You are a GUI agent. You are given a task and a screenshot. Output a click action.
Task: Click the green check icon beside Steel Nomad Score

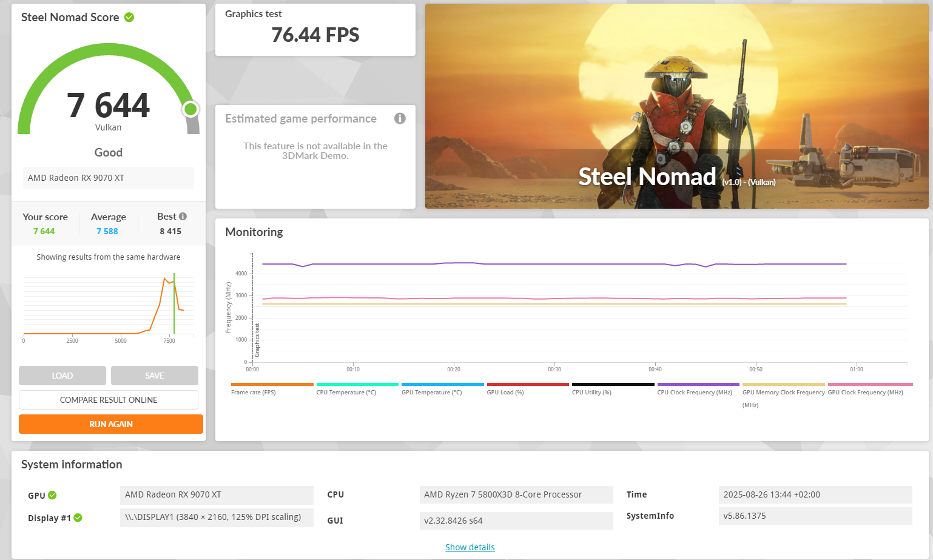point(129,17)
